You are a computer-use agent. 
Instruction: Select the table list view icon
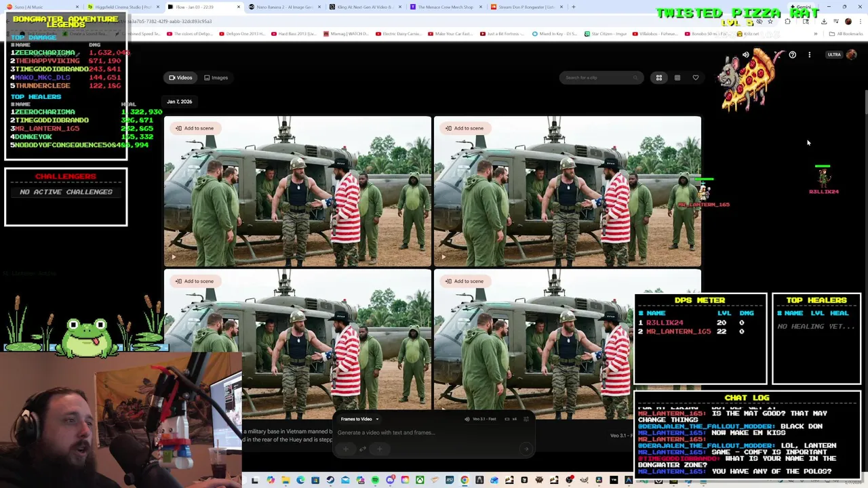677,77
